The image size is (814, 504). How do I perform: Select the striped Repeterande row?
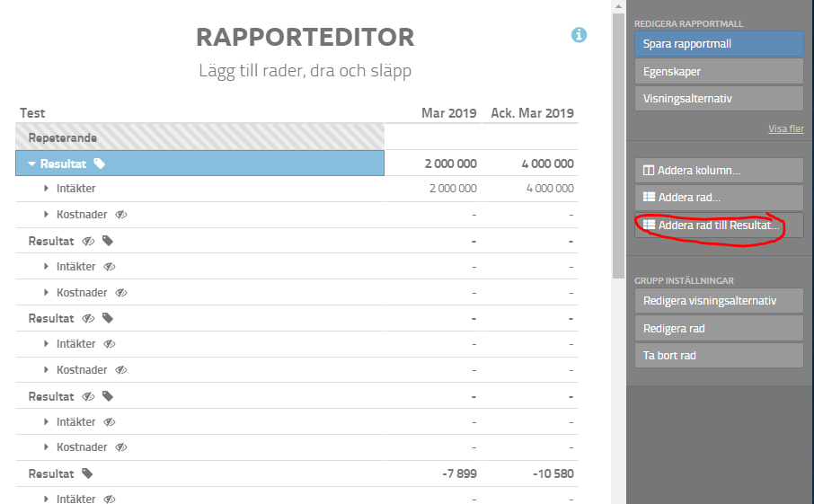[x=199, y=137]
